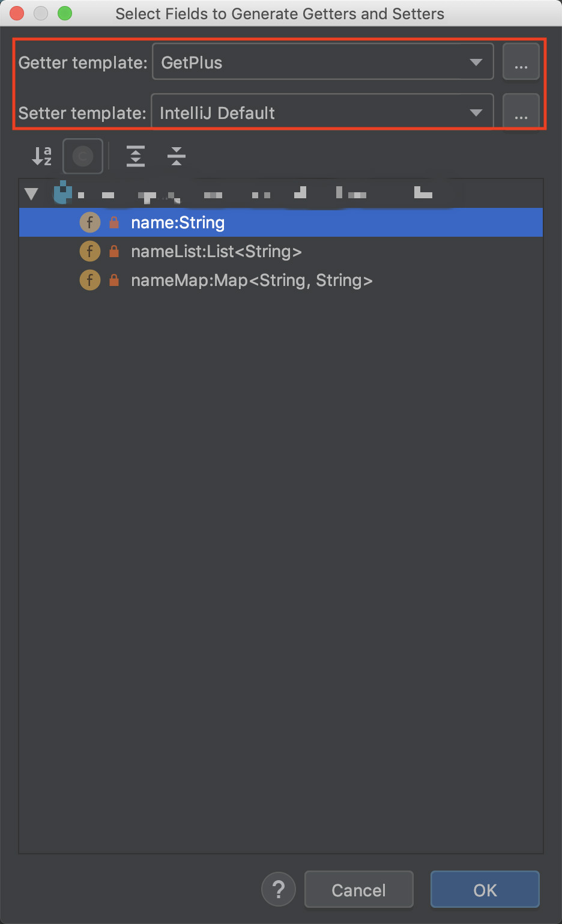Click the blurred class icon in the tree root
The image size is (562, 924).
63,192
